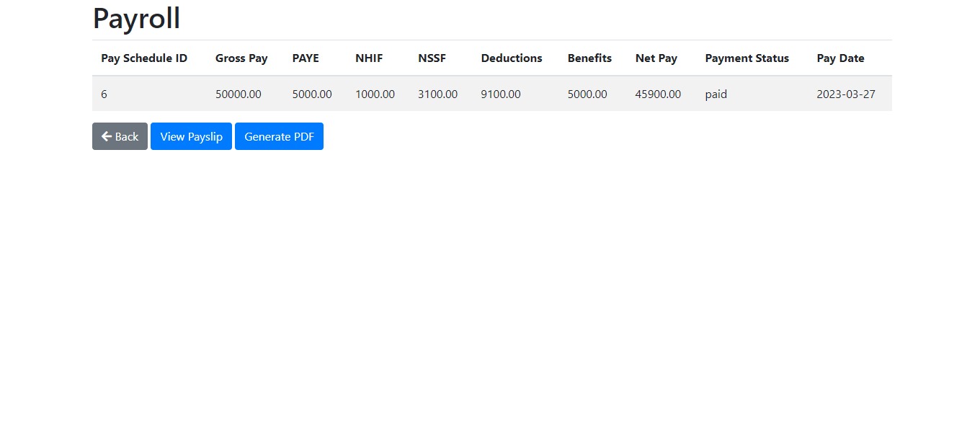Select the PAYE column header

coord(305,58)
